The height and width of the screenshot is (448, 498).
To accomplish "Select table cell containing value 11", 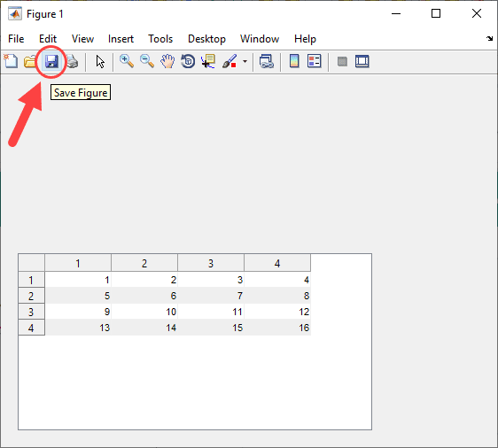I will 211,312.
